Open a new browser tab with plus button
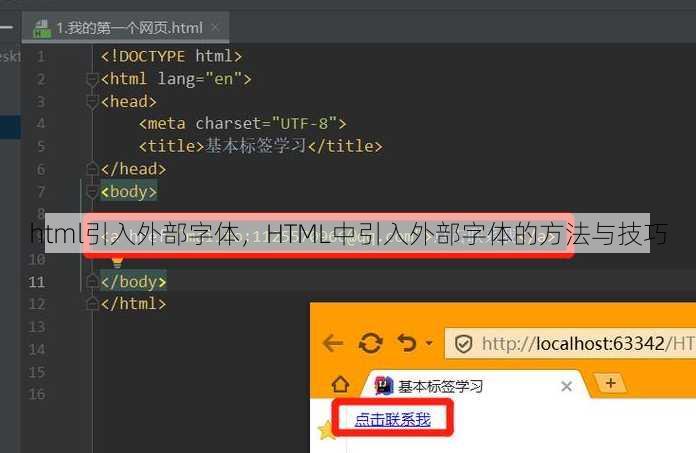Viewport: 696px width, 453px height. click(x=611, y=383)
